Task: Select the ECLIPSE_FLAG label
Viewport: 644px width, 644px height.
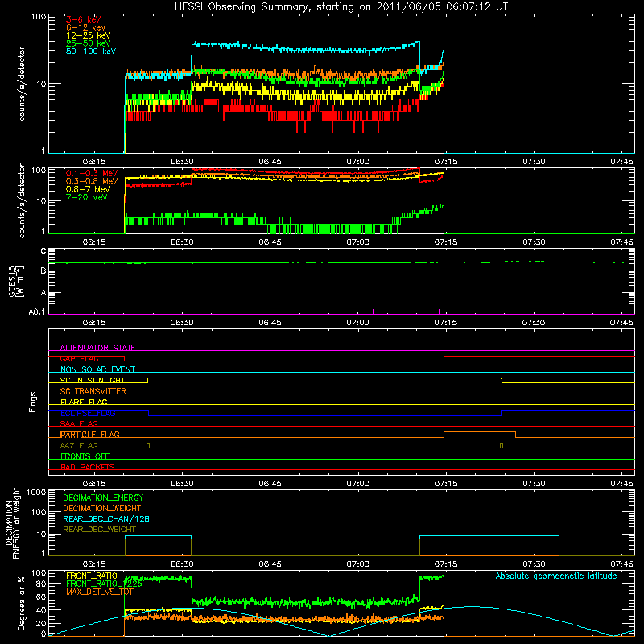Action: pos(88,413)
